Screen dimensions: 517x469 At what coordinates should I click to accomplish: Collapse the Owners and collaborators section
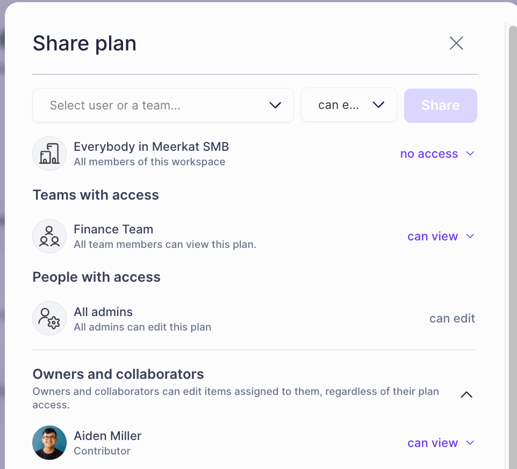(x=466, y=395)
